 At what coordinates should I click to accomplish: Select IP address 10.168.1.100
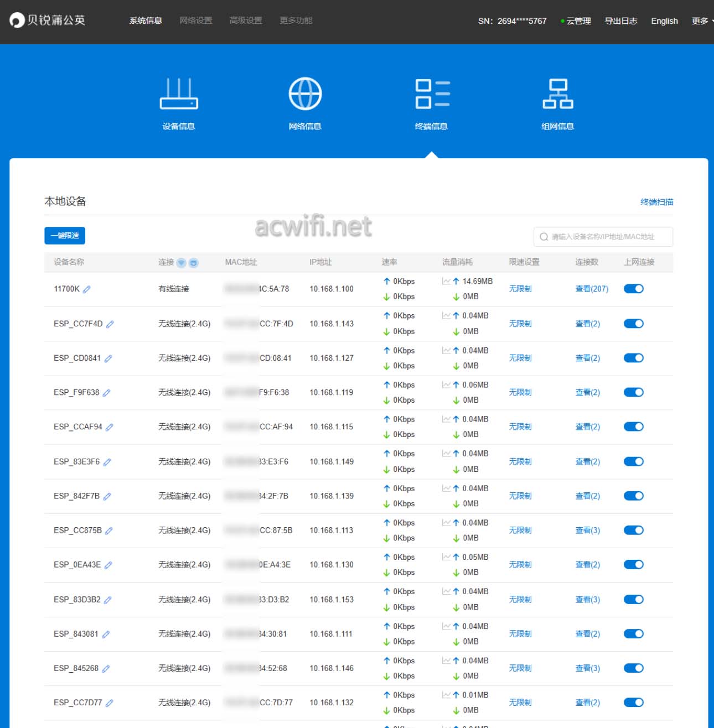click(332, 289)
